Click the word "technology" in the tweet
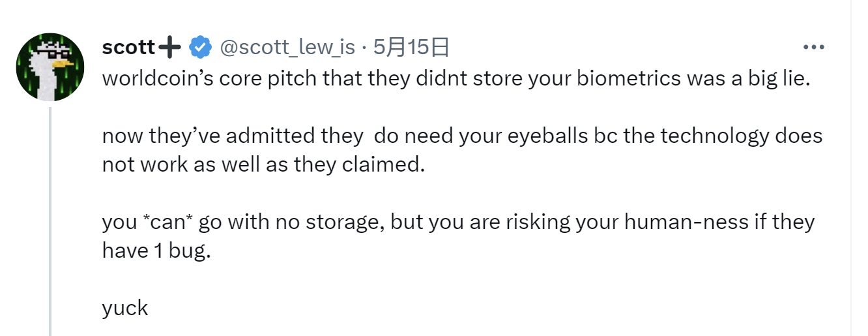868x336 pixels. (707, 136)
